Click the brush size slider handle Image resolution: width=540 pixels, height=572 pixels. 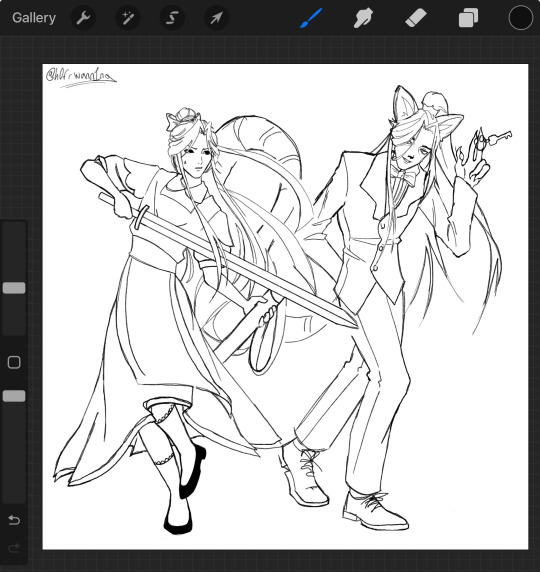click(x=14, y=288)
